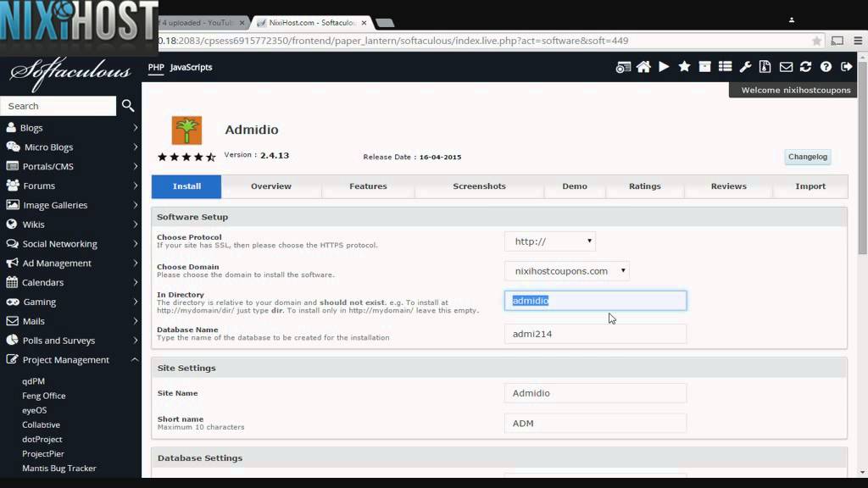Switch to the Ratings tab
This screenshot has height=488, width=868.
coord(645,186)
